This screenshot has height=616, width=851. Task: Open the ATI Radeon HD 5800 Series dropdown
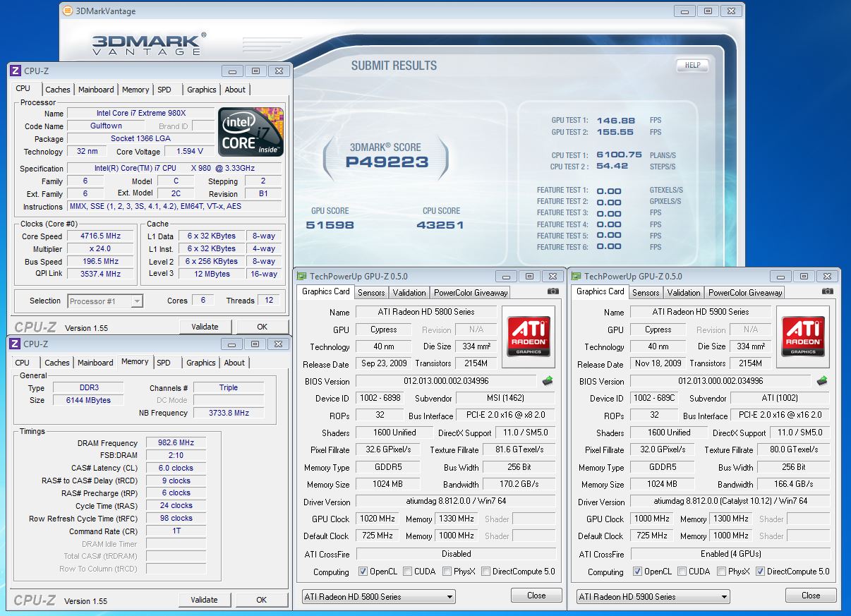coord(379,596)
